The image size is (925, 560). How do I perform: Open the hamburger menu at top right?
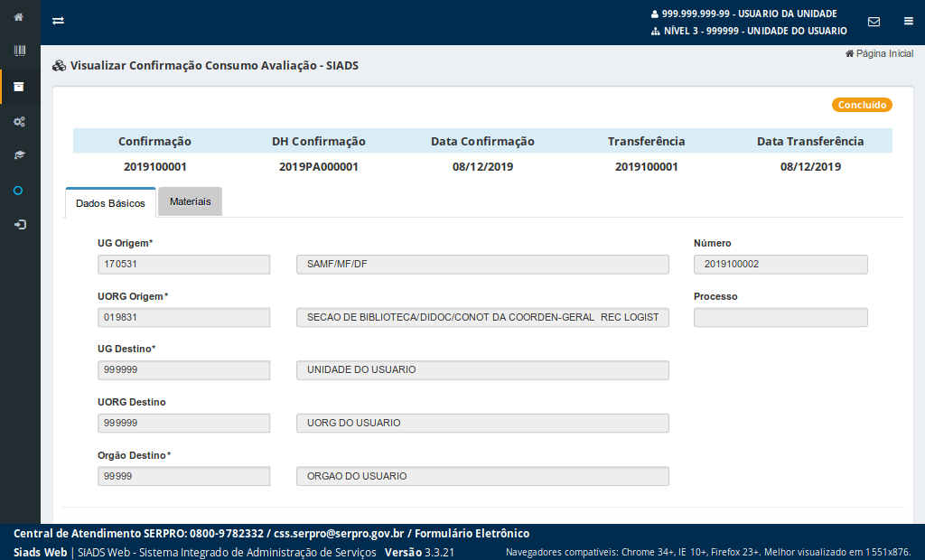[x=909, y=22]
